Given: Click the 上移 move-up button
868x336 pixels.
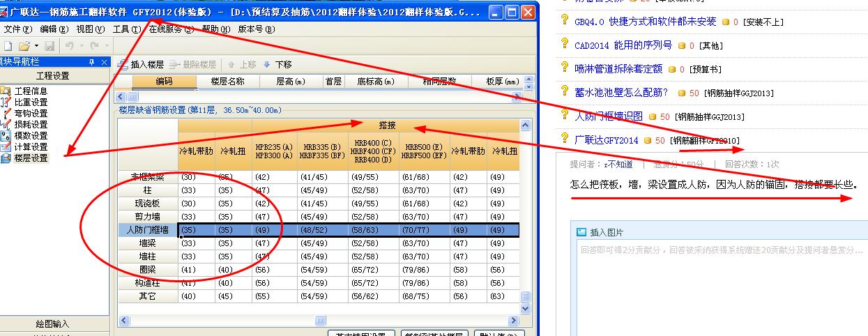Looking at the screenshot, I should click(x=241, y=64).
